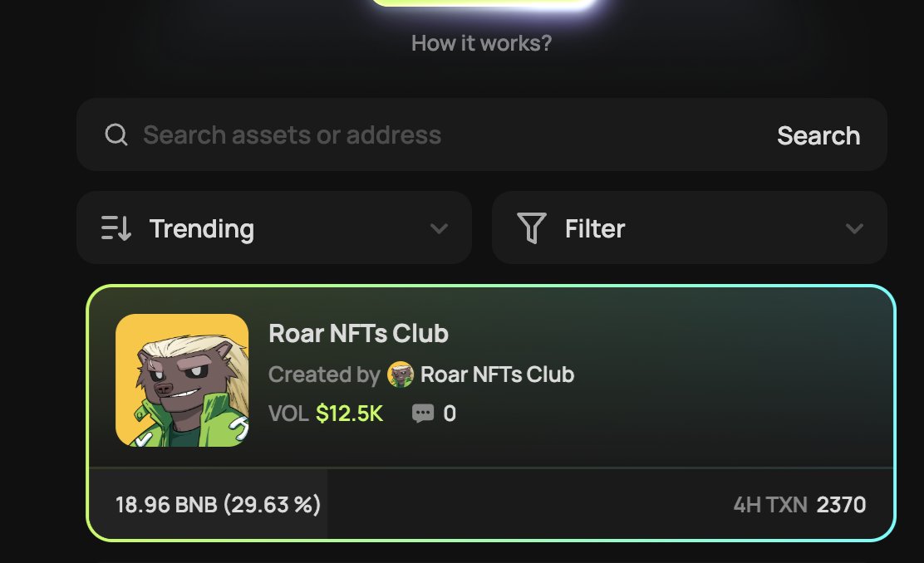Click the Roar NFTs Club title
This screenshot has height=563, width=924.
[358, 333]
